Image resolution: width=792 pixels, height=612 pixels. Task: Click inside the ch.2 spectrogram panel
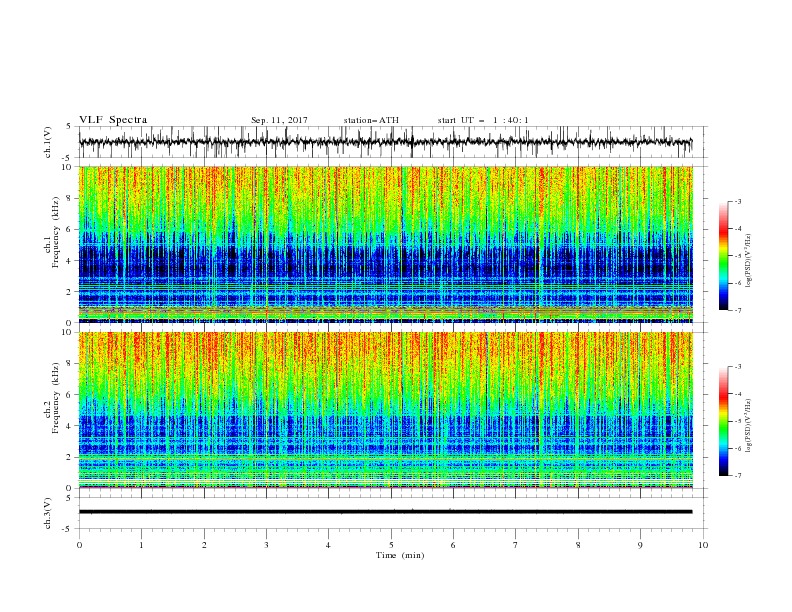point(385,410)
